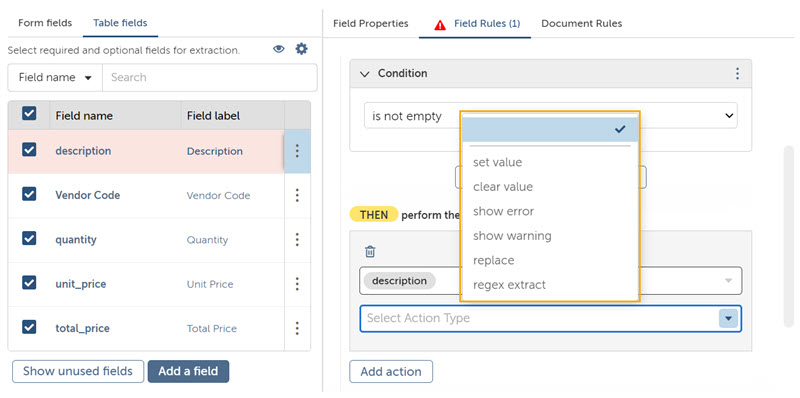Select the 'Vendor Code' field name

click(x=88, y=195)
